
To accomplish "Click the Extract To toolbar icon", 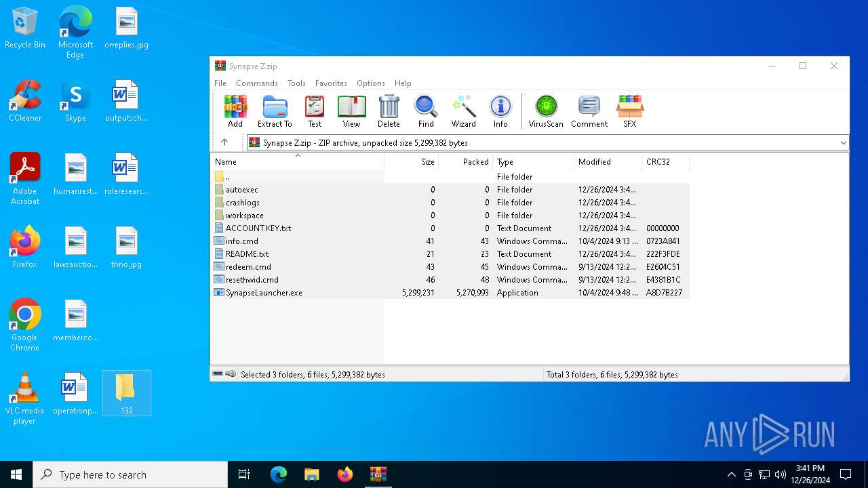I will 275,111.
